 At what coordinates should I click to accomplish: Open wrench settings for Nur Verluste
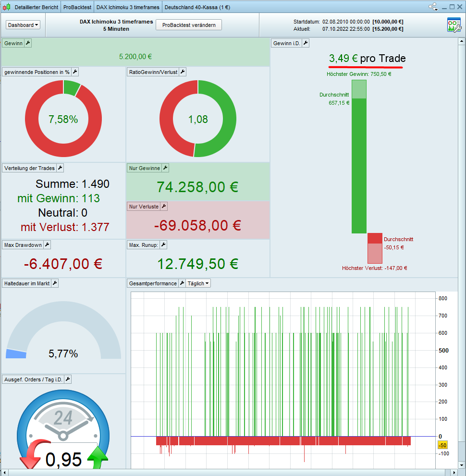[x=164, y=207]
